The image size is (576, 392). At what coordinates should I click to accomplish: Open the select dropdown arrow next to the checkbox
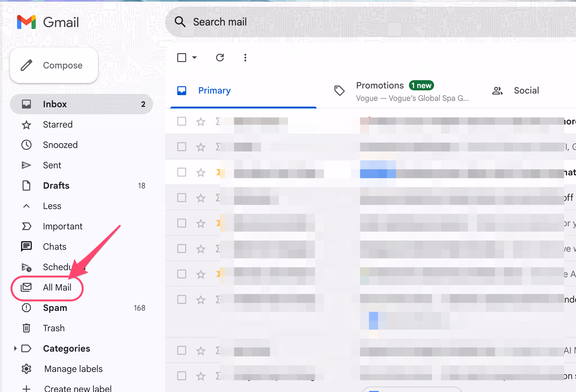[194, 58]
